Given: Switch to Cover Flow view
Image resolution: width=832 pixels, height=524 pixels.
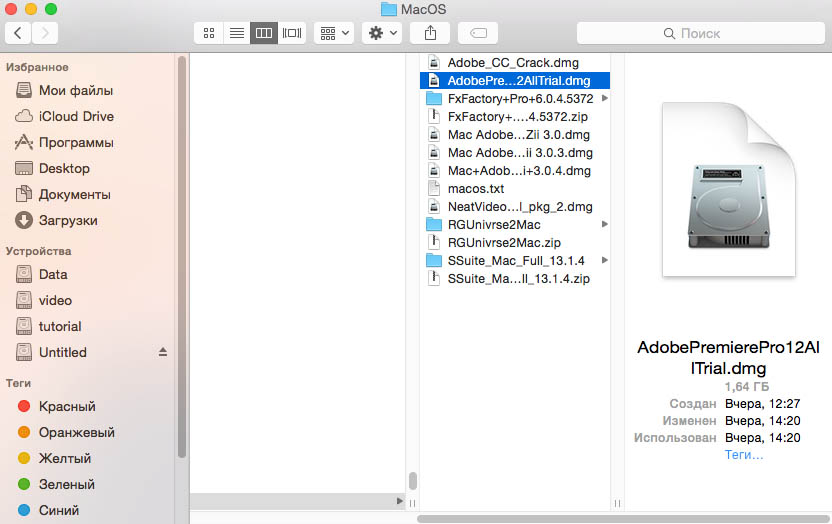Looking at the screenshot, I should [292, 33].
